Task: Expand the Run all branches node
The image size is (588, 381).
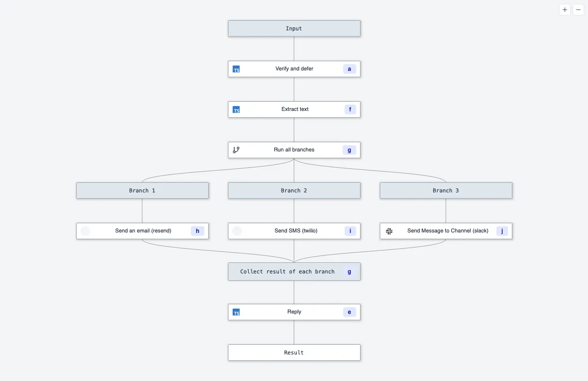Action: (x=294, y=150)
